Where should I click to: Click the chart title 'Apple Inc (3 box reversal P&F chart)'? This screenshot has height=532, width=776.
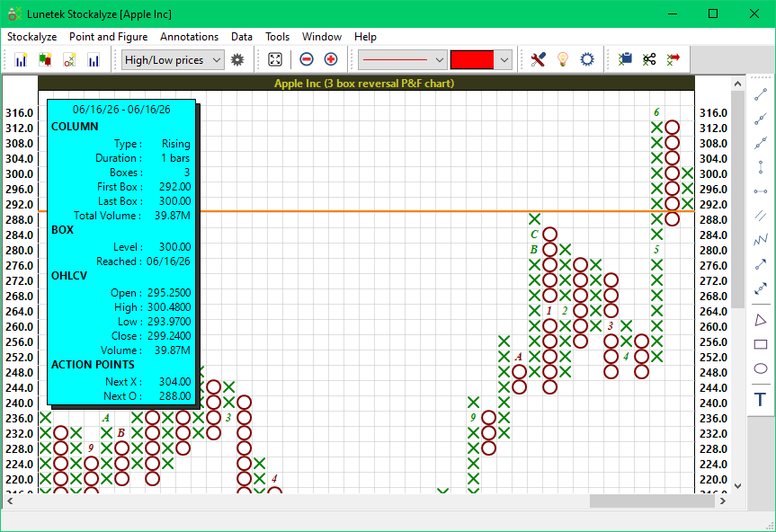coord(364,83)
